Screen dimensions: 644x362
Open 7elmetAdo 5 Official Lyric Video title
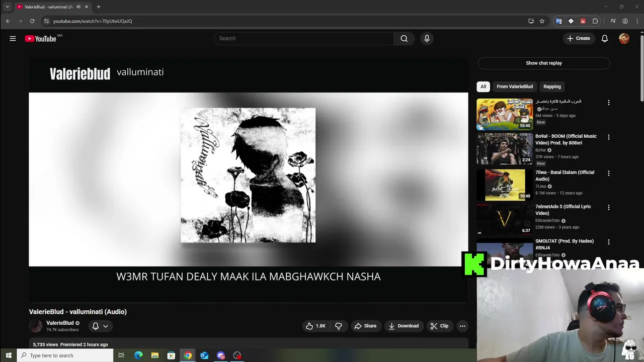click(563, 210)
